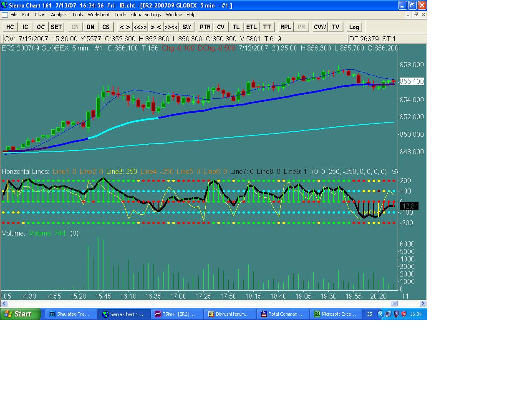Open the File menu
The image size is (532, 417).
[14, 15]
